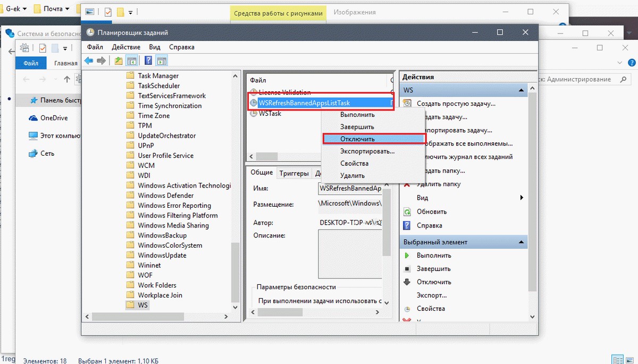Collapse the Выбранный элемент section
Screen dimensions: 638x364
point(521,242)
